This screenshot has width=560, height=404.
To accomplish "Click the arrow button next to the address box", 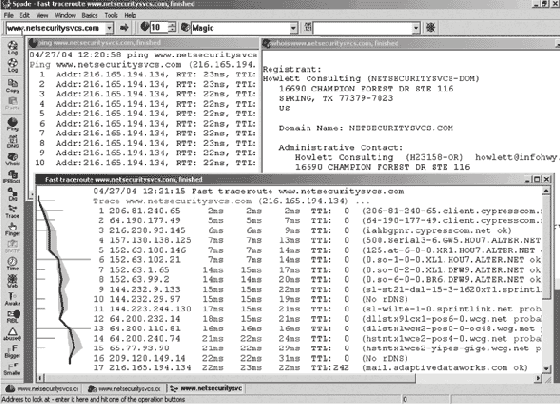I will pyautogui.click(x=124, y=28).
